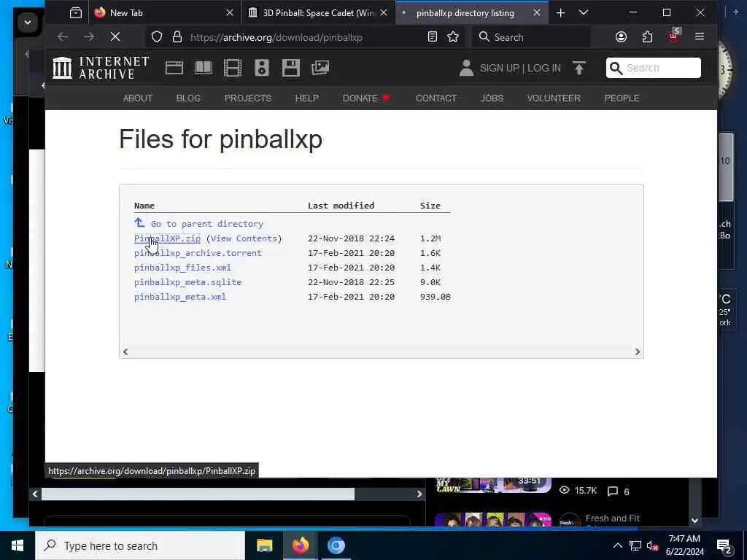Screen dimensions: 747x560
Task: Open pinballxp_files.xml link
Action: (182, 268)
